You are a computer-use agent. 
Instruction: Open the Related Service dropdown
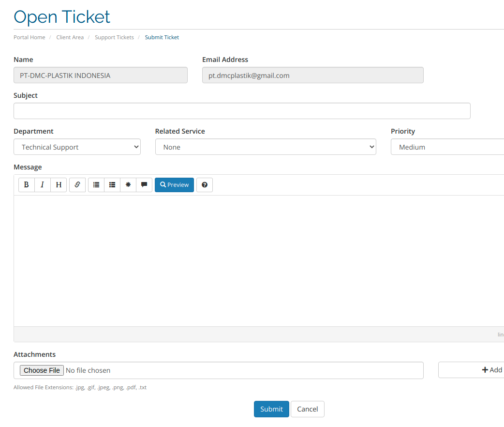click(x=266, y=147)
